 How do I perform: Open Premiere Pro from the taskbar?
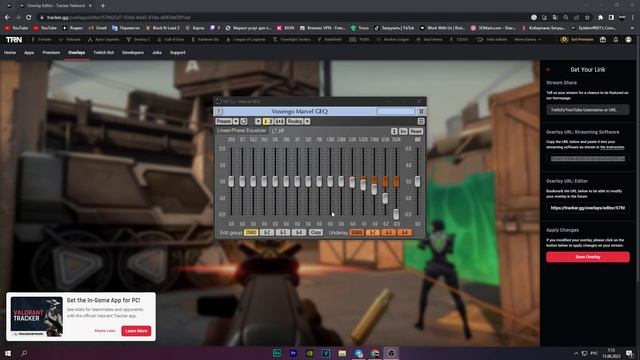293,353
